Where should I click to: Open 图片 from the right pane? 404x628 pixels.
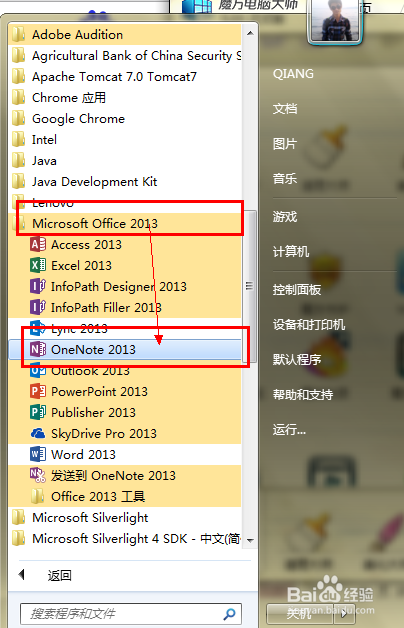[x=285, y=143]
